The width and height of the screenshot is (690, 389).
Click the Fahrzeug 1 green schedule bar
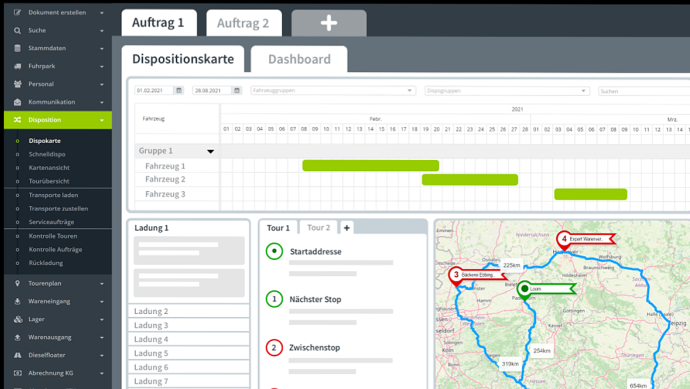coord(371,165)
